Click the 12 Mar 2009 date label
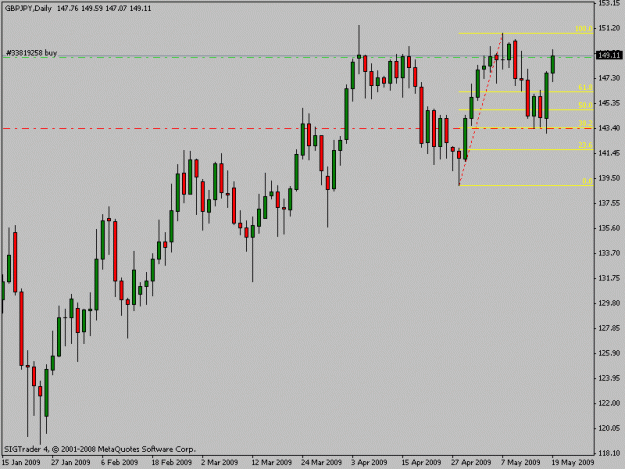This screenshot has height=469, width=625. (x=271, y=462)
